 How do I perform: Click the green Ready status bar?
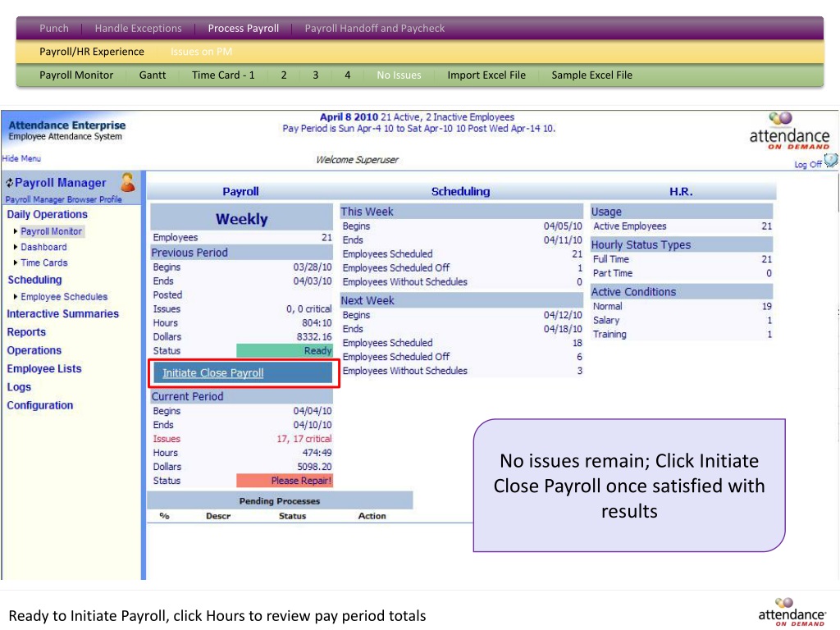click(x=284, y=351)
